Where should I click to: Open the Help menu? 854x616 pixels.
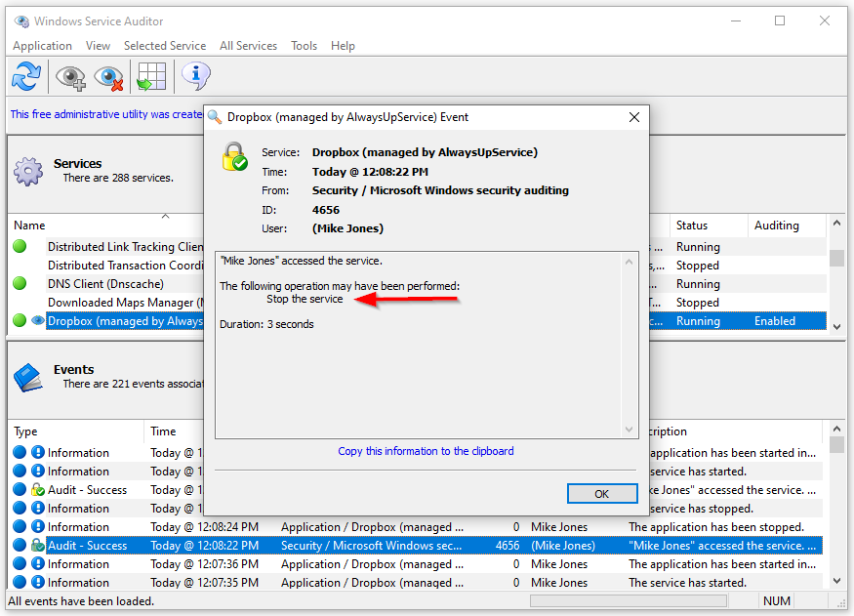(344, 46)
